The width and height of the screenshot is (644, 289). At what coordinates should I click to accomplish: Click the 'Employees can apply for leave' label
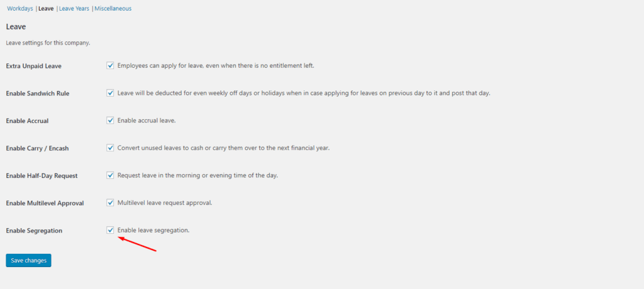coord(215,65)
